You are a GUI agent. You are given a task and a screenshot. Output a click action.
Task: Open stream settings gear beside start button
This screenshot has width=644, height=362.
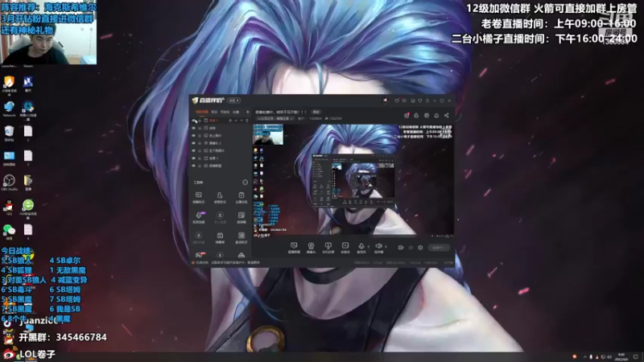(420, 248)
